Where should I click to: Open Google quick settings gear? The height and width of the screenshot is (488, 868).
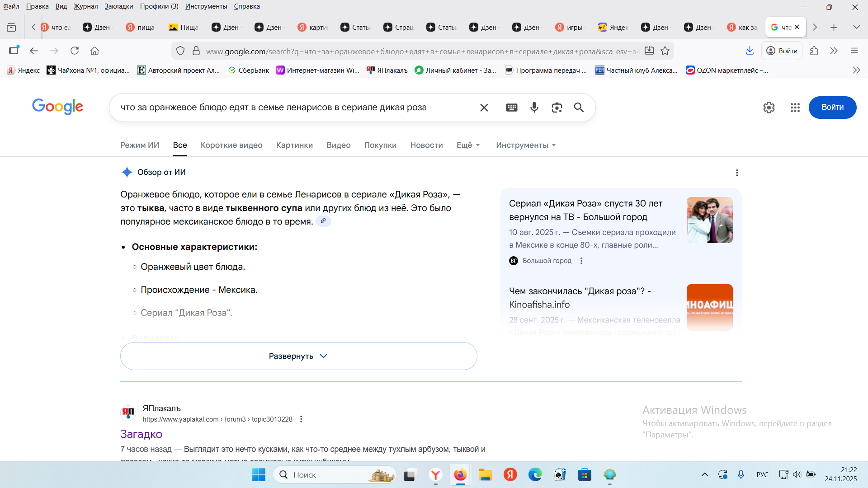(x=769, y=108)
